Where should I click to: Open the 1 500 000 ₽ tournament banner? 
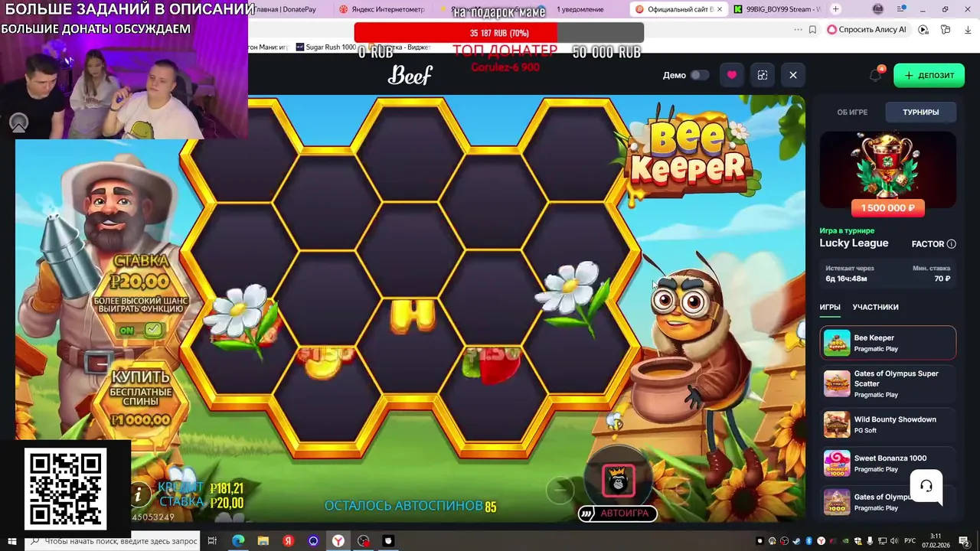tap(888, 174)
